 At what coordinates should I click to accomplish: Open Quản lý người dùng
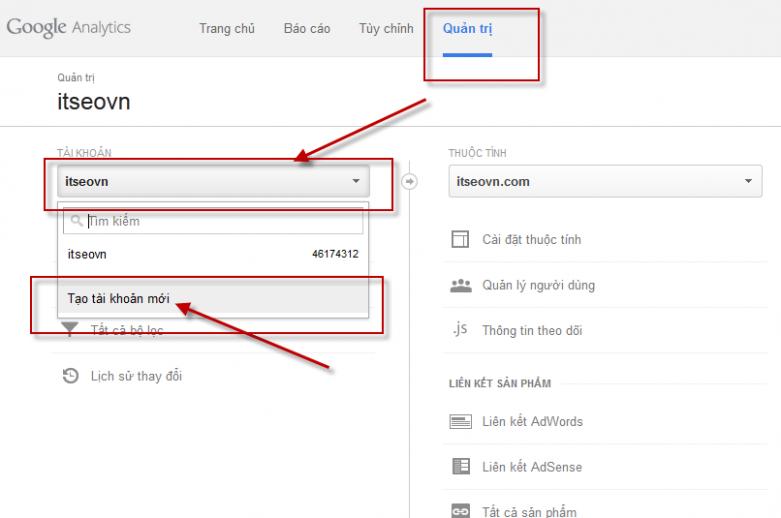(538, 285)
